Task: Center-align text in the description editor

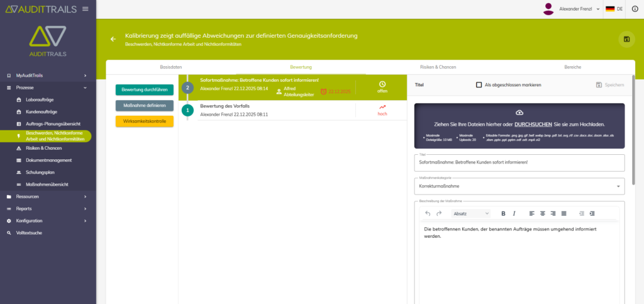Action: [542, 213]
